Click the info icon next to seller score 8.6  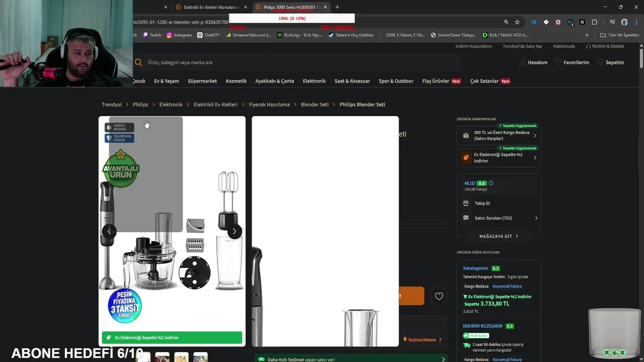(491, 183)
